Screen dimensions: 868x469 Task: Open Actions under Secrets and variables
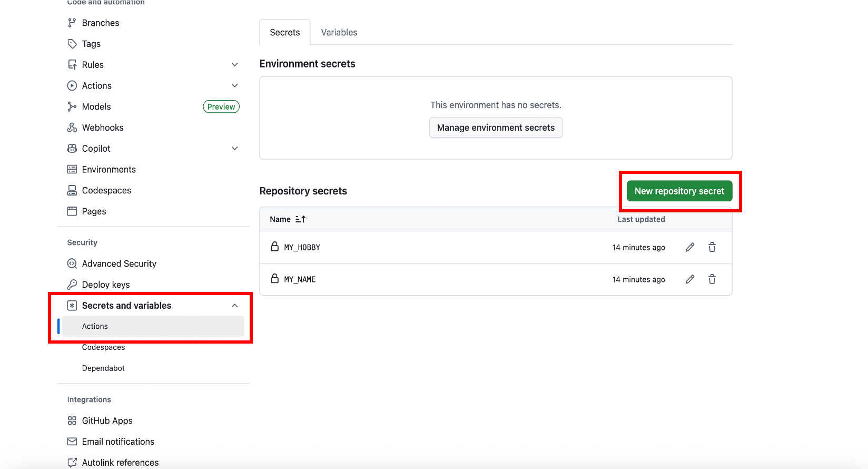pyautogui.click(x=153, y=326)
